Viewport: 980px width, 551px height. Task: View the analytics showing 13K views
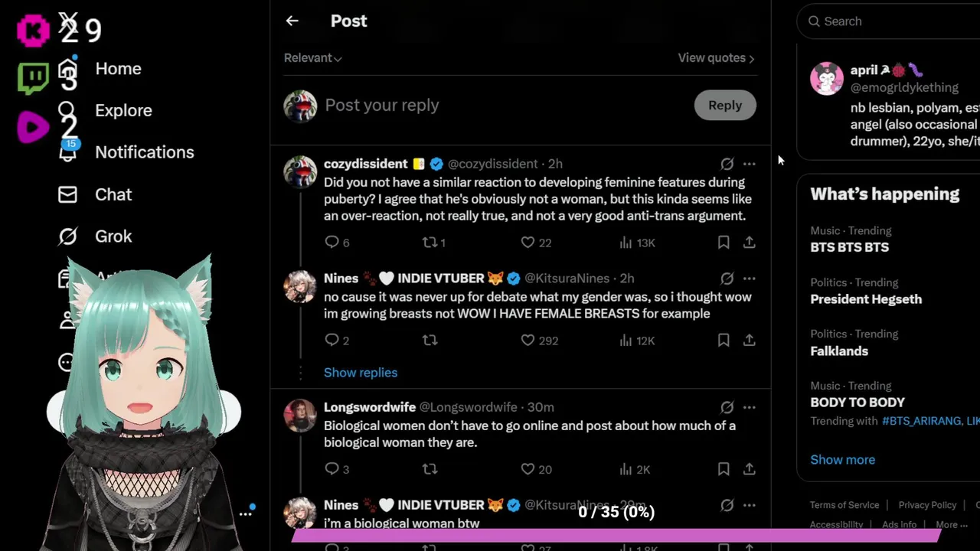point(637,243)
